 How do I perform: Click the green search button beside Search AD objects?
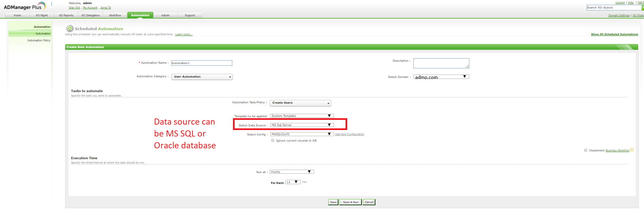click(x=643, y=7)
